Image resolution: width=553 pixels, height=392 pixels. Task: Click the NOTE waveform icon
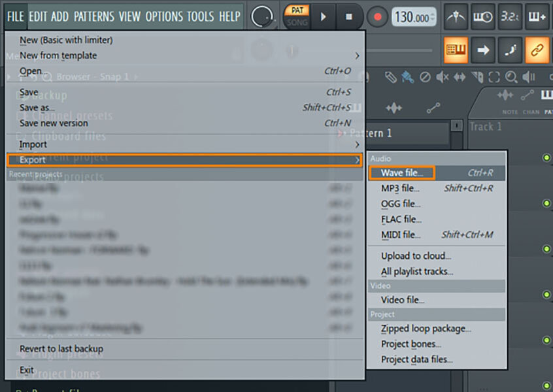pos(505,95)
